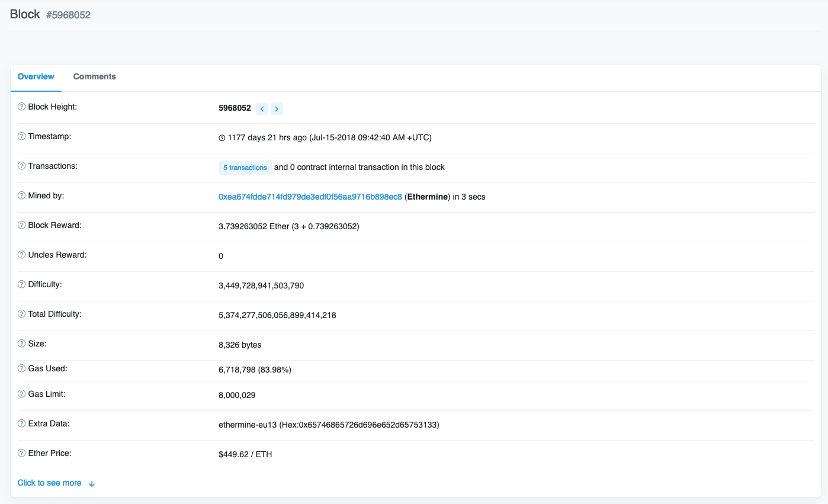This screenshot has height=504, width=828.
Task: Click the Mined by label
Action: point(46,196)
